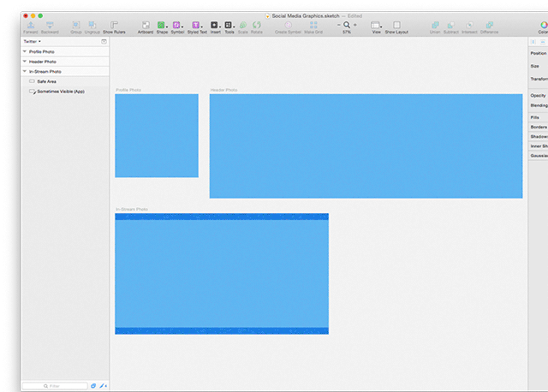Image resolution: width=548 pixels, height=392 pixels.
Task: Open the Colors picker icon
Action: [x=544, y=25]
